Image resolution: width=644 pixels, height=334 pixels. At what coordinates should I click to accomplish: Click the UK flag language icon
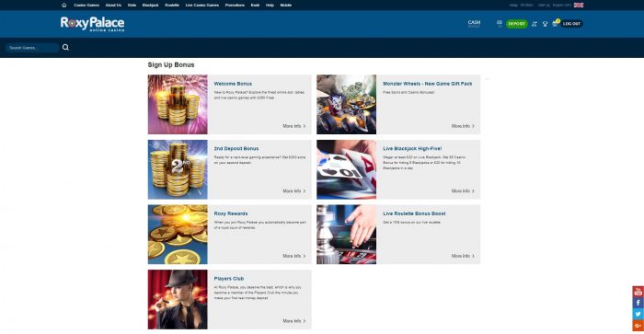coord(579,6)
